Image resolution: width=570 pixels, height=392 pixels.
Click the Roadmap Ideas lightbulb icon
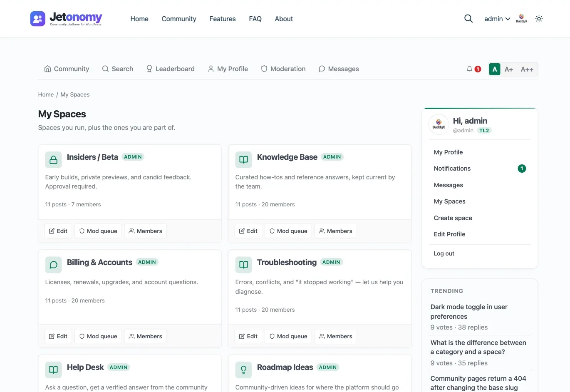(x=243, y=370)
